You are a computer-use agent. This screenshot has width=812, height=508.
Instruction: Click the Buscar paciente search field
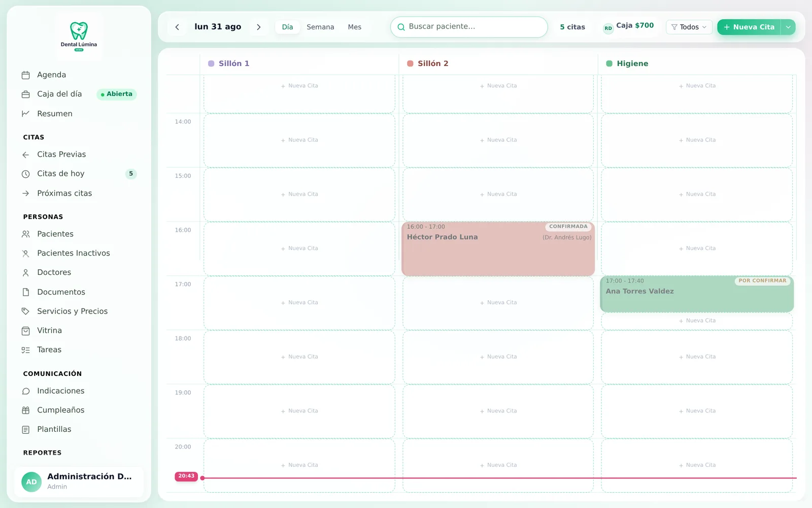click(x=469, y=27)
